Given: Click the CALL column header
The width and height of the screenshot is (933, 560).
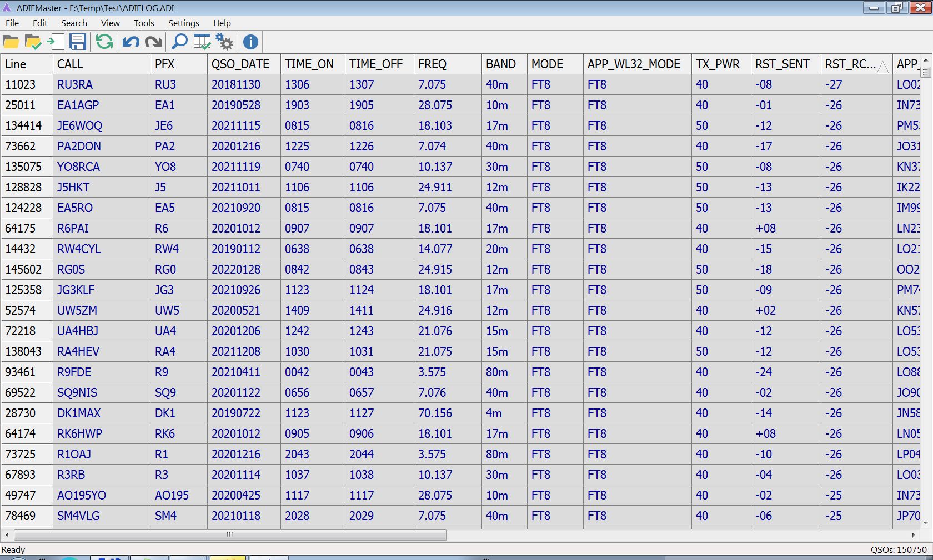Looking at the screenshot, I should point(70,64).
